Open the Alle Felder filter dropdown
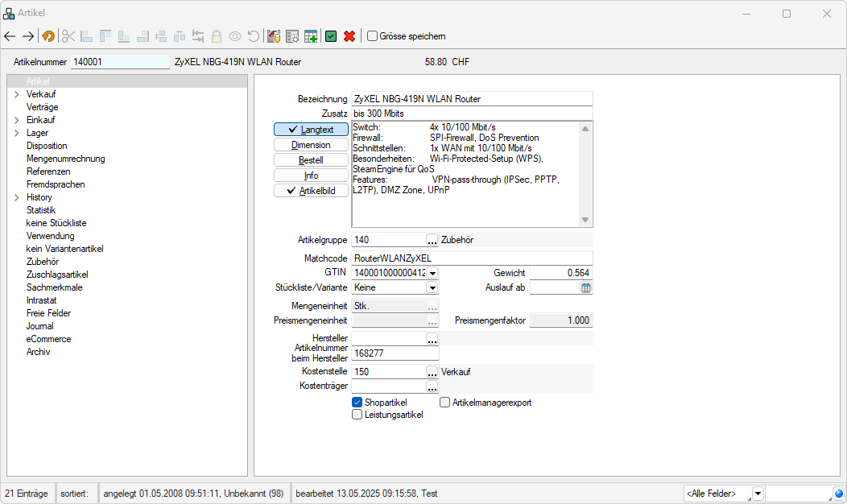The width and height of the screenshot is (847, 504). point(758,494)
